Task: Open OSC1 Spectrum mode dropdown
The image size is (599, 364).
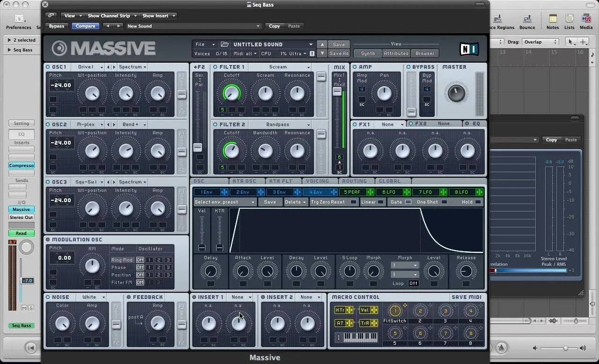Action: [132, 67]
